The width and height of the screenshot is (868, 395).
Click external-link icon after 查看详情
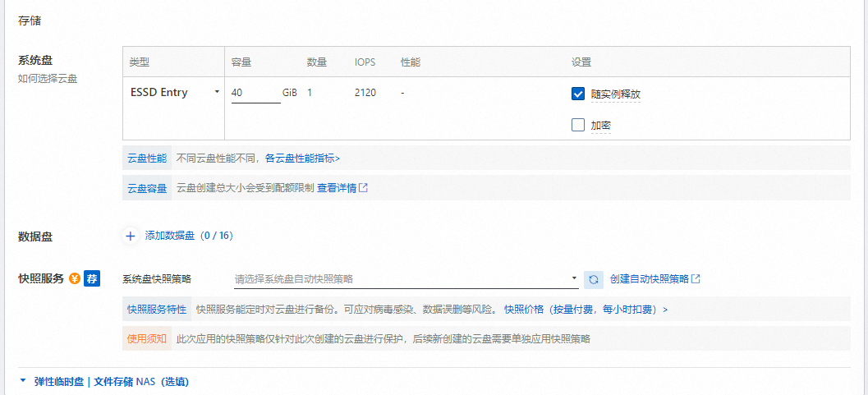364,187
